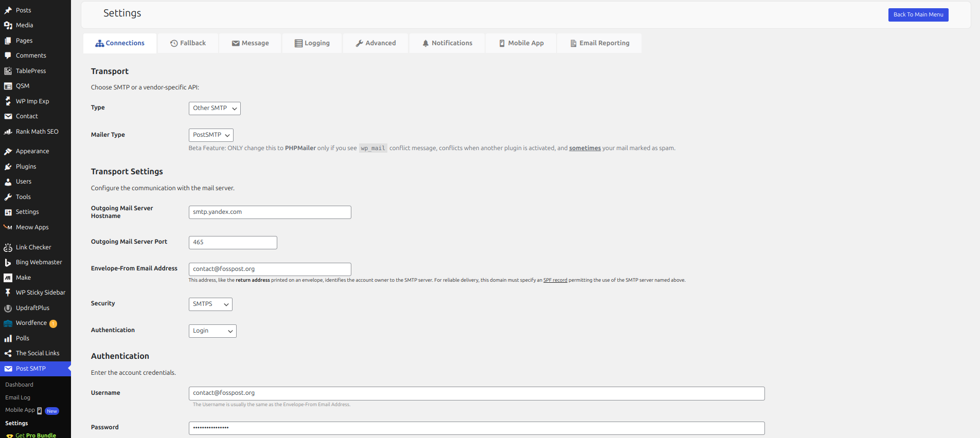Click the Post SMTP envelope icon
Screen dimensions: 980x438
coord(8,369)
